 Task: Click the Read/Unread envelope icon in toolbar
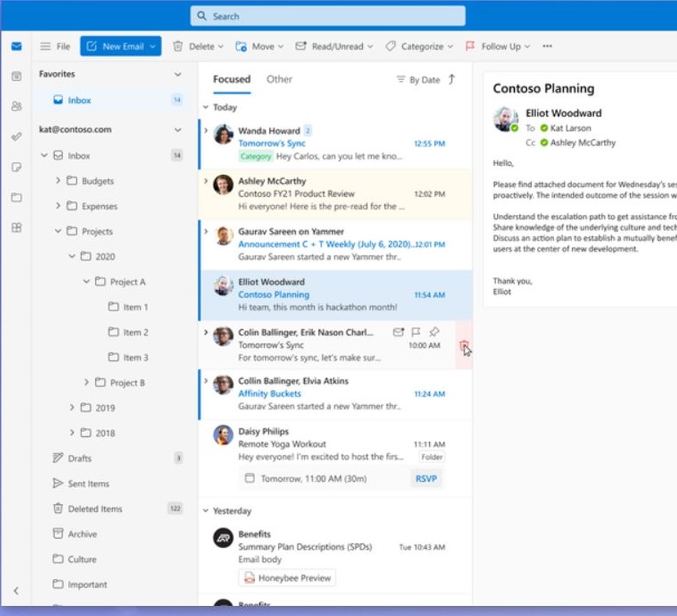pyautogui.click(x=301, y=46)
